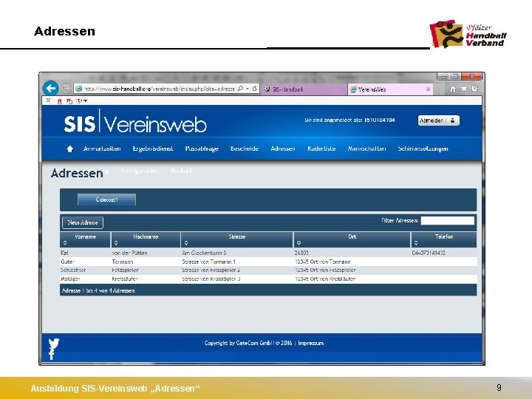Click the SIS Vereinsweb logo
This screenshot has height=399, width=532.
pyautogui.click(x=135, y=123)
